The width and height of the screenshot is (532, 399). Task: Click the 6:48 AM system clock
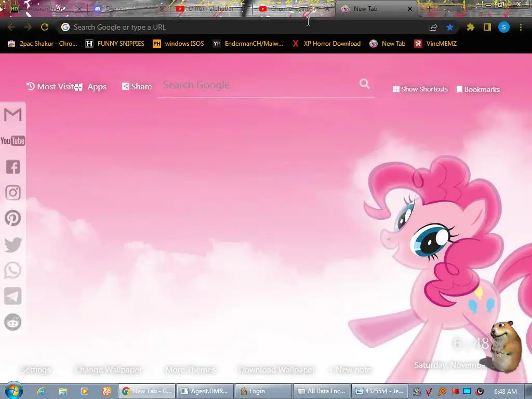506,392
